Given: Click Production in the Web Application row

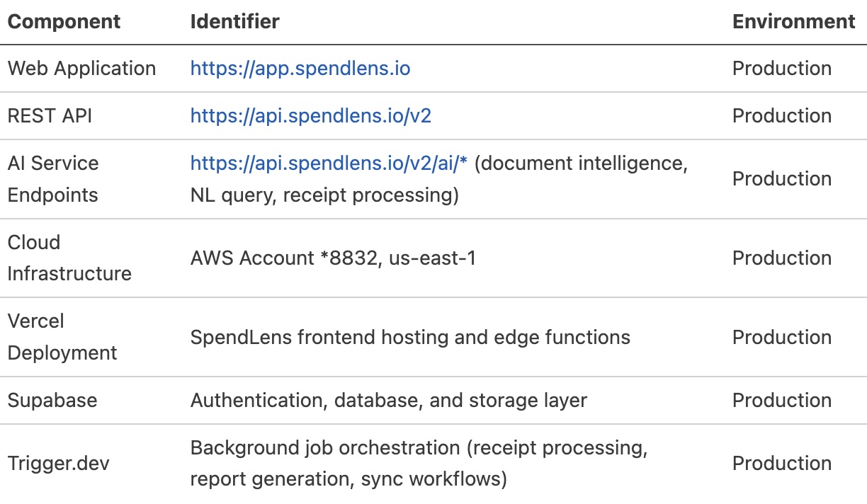Looking at the screenshot, I should pyautogui.click(x=782, y=69).
